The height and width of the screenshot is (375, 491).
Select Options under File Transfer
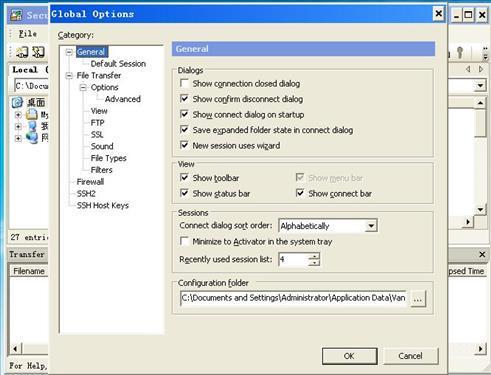pyautogui.click(x=104, y=87)
